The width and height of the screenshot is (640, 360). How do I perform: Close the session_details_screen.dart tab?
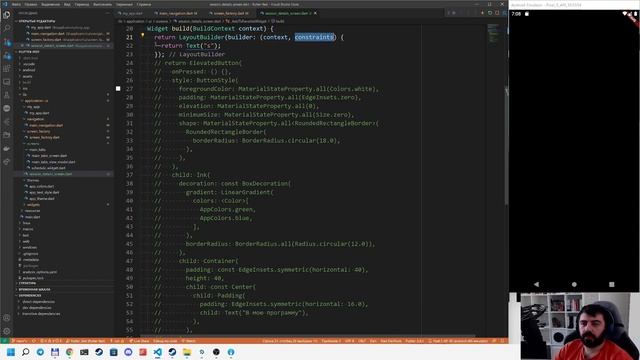[315, 13]
